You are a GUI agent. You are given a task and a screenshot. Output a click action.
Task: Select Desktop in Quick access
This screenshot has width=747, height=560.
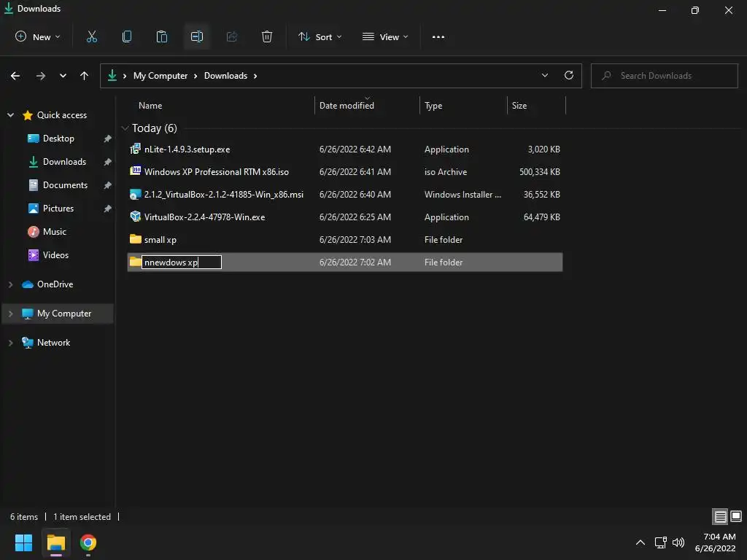pyautogui.click(x=58, y=138)
